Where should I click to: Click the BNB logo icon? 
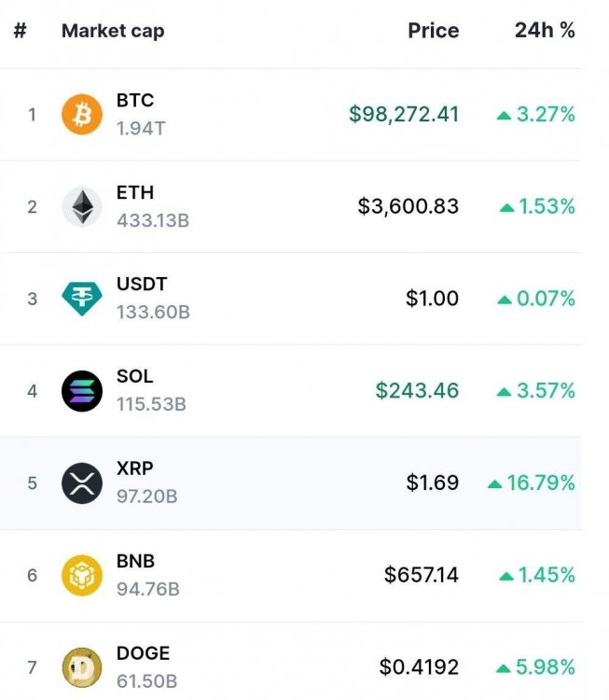coord(82,575)
